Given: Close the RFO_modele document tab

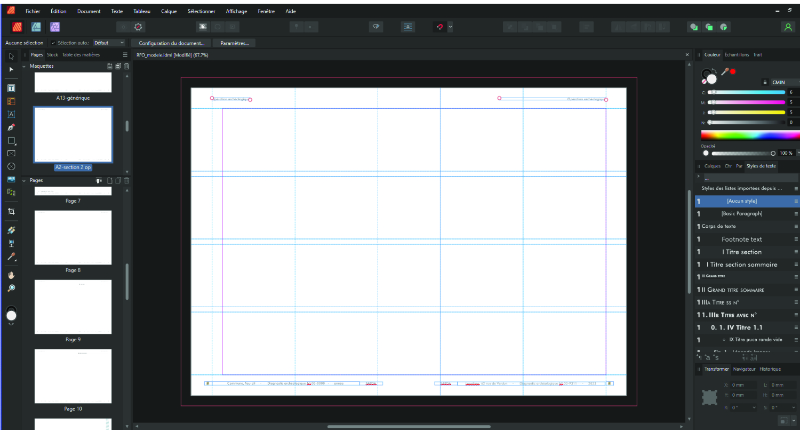Looking at the screenshot, I should pyautogui.click(x=687, y=55).
